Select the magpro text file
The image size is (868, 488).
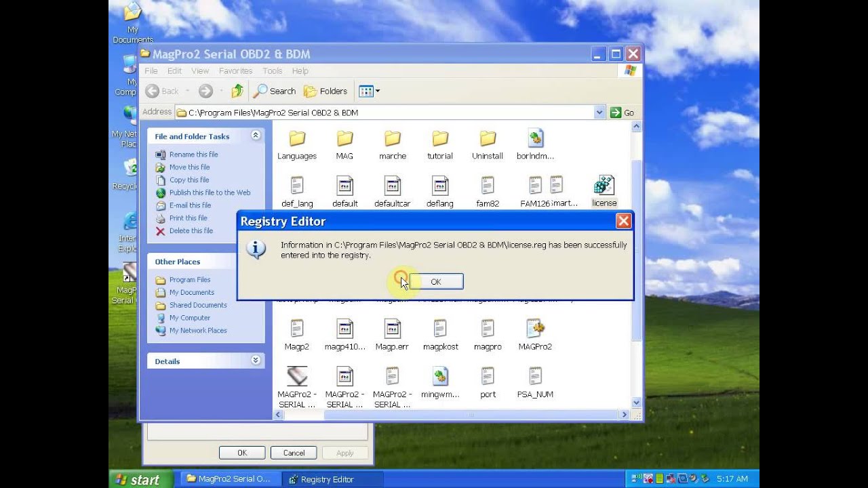(488, 335)
